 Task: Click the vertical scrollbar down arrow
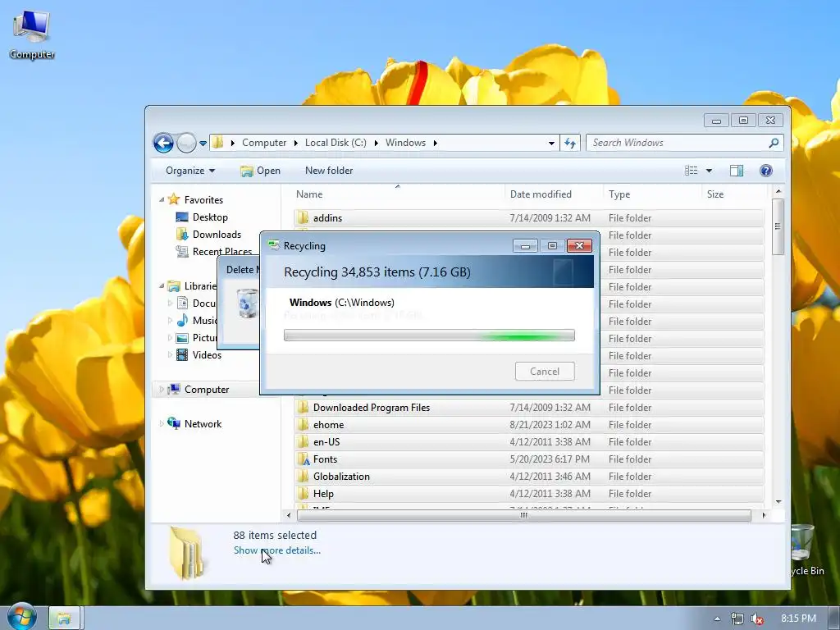tap(778, 502)
